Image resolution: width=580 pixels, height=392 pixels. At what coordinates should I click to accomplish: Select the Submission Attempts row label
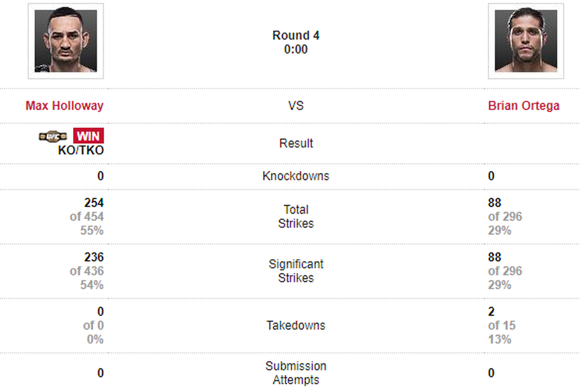pyautogui.click(x=296, y=373)
